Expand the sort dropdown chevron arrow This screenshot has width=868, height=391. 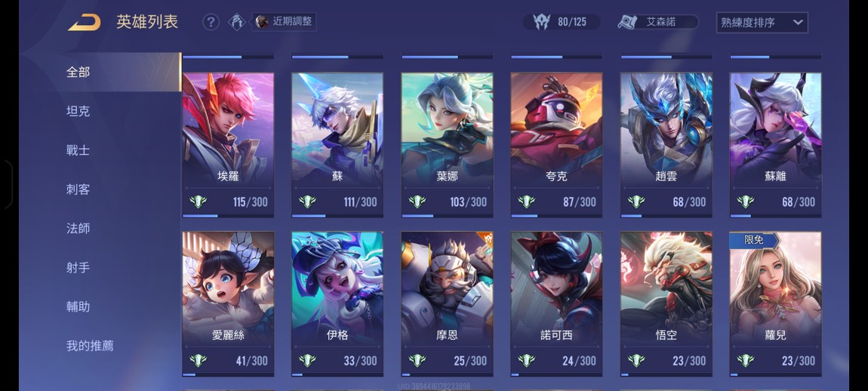(x=798, y=23)
